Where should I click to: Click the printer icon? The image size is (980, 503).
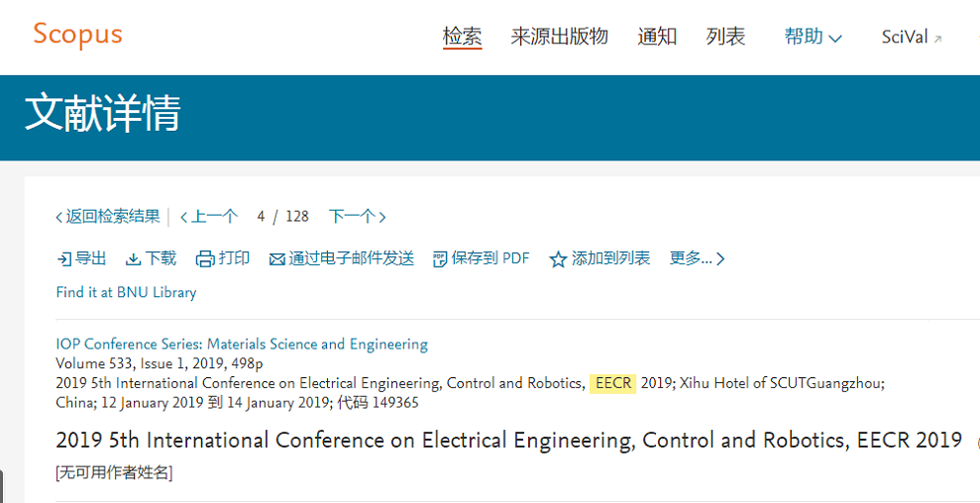pyautogui.click(x=206, y=258)
